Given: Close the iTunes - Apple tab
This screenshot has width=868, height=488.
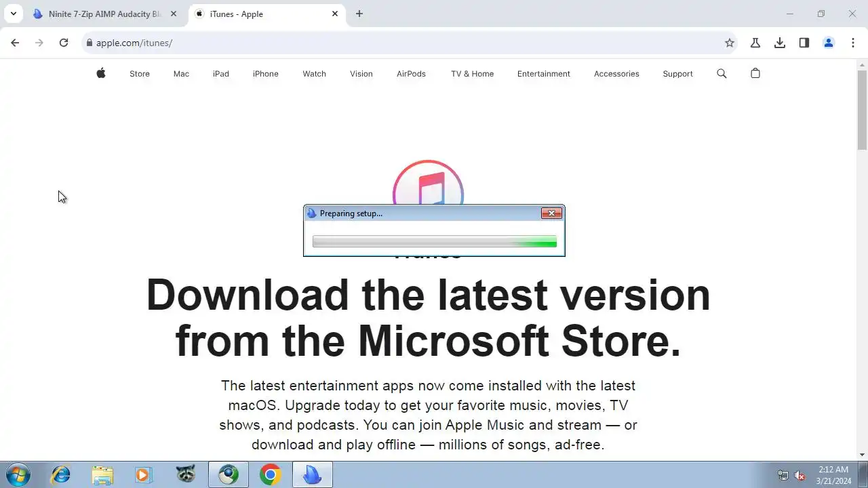Looking at the screenshot, I should point(335,14).
